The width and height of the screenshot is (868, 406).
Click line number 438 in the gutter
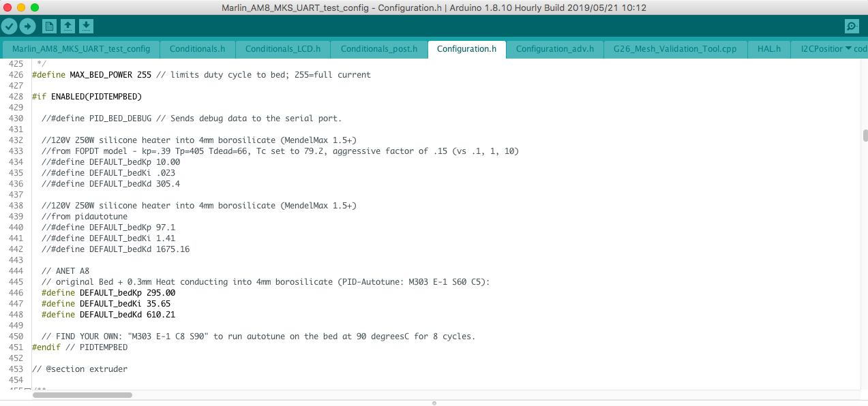pyautogui.click(x=16, y=206)
